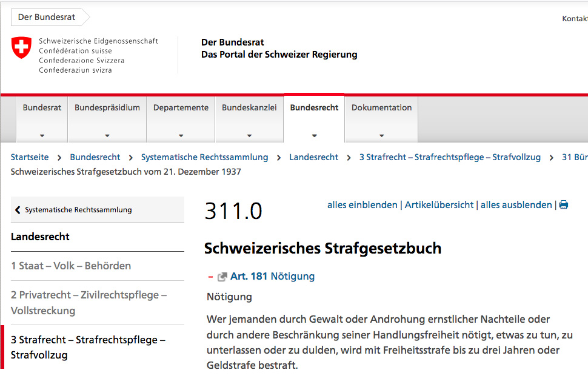Screen dimensions: 588x384
Task: Open the Art. 181 Nötigung article link
Action: point(272,277)
